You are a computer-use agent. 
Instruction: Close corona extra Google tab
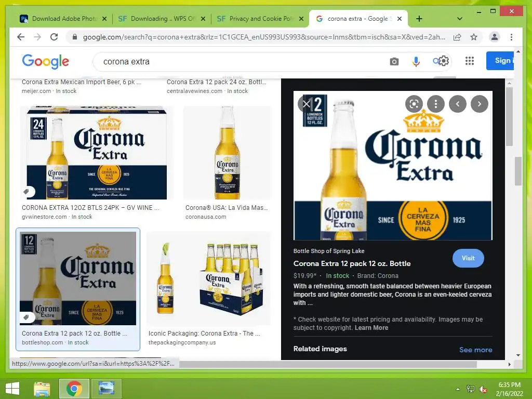tap(400, 19)
